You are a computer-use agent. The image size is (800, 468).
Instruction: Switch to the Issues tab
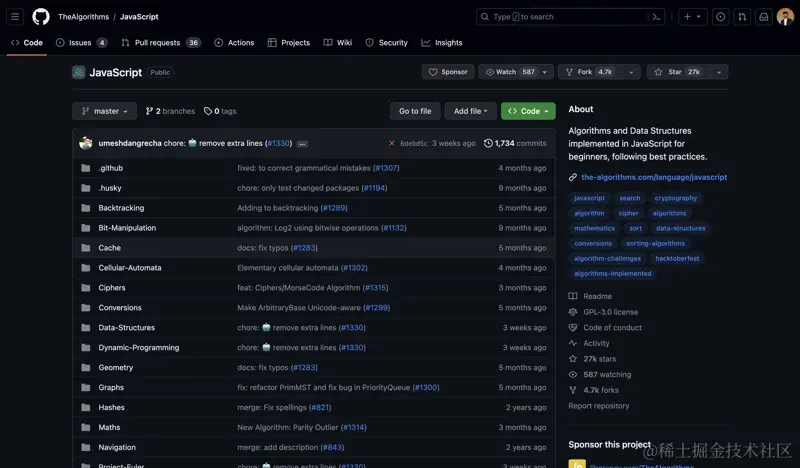point(82,43)
